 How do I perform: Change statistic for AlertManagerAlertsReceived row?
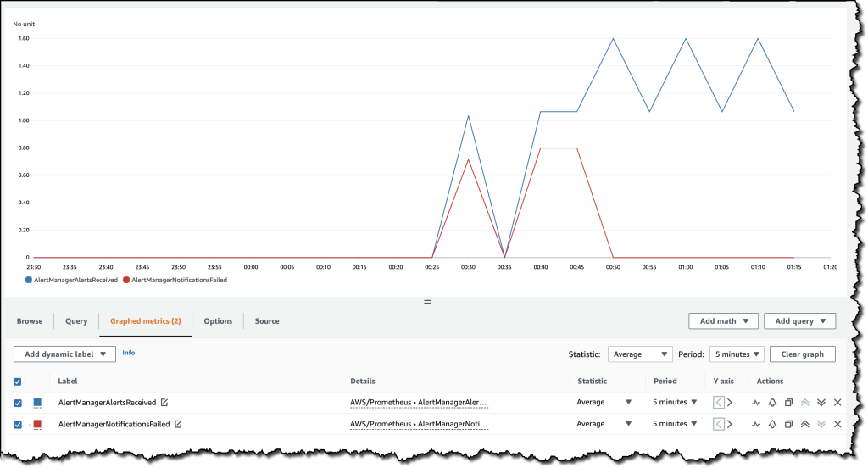[604, 403]
